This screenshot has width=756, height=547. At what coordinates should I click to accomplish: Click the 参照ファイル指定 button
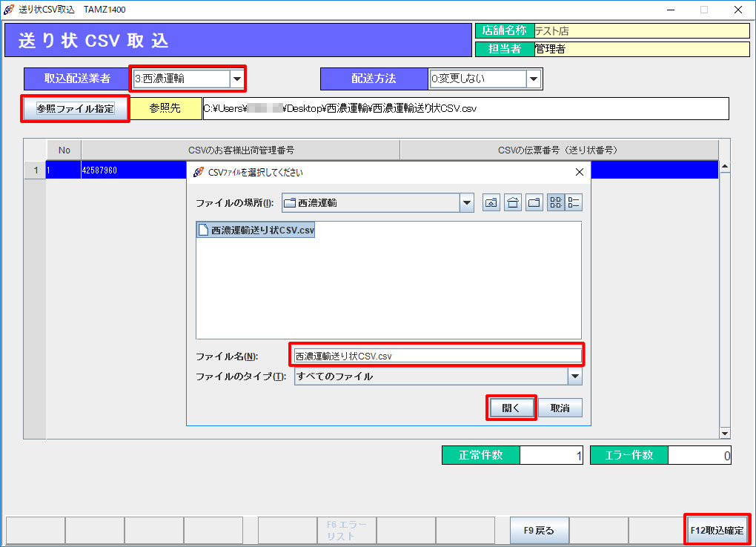coord(75,108)
